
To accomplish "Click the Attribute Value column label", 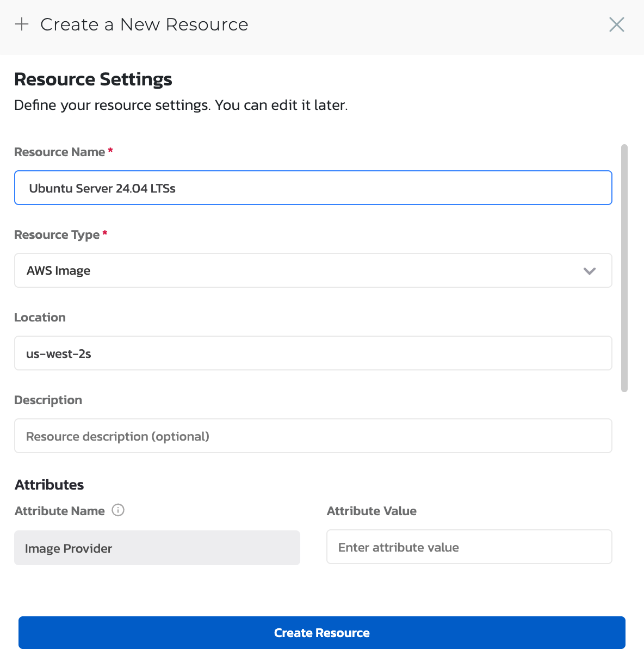I will 371,511.
